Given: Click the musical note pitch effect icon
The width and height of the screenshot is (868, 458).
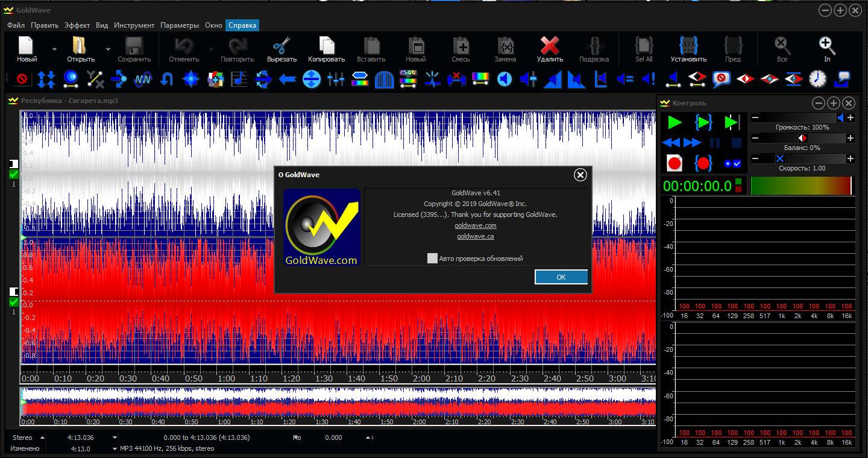Looking at the screenshot, I should tap(239, 79).
